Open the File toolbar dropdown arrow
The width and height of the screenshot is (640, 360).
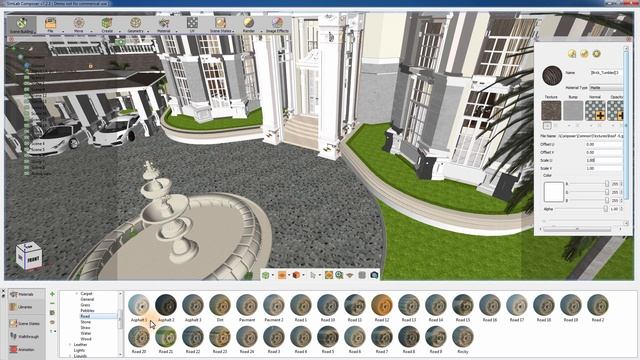pos(63,31)
